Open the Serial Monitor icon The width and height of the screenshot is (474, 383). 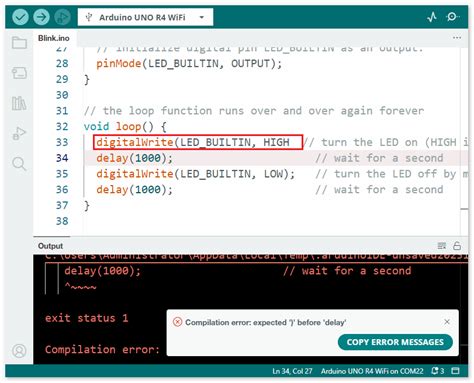[x=453, y=17]
